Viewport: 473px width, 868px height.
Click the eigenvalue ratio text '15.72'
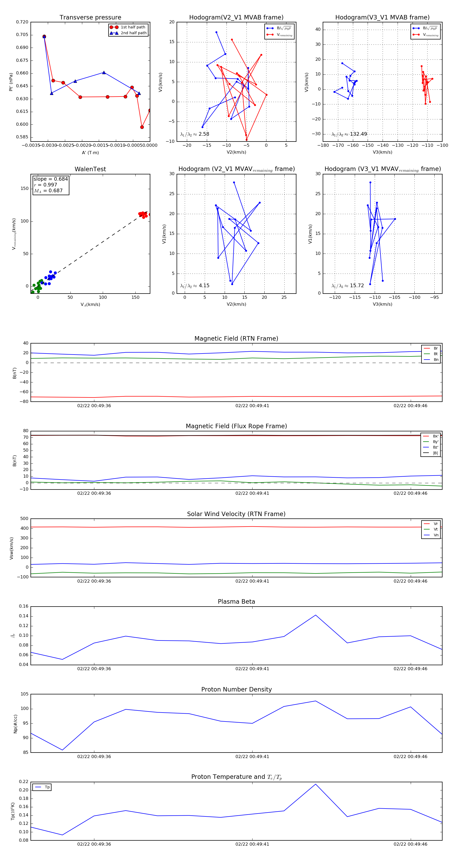357,286
